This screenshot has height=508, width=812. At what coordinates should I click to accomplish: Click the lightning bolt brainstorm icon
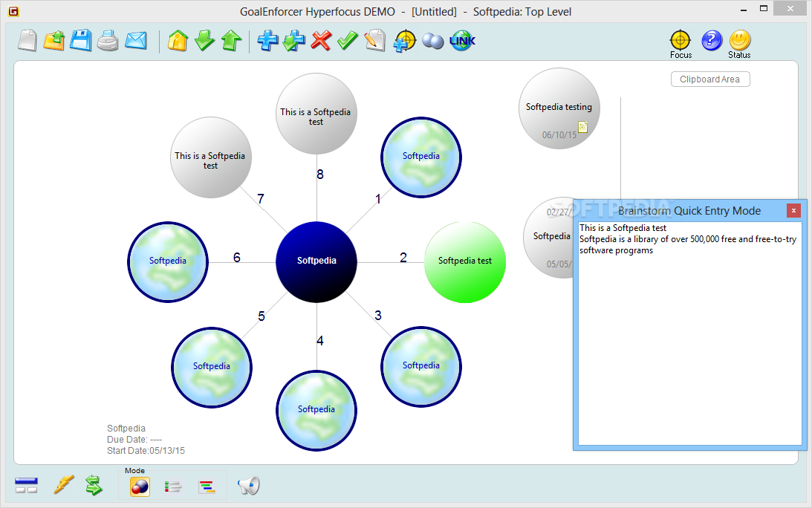coord(64,485)
